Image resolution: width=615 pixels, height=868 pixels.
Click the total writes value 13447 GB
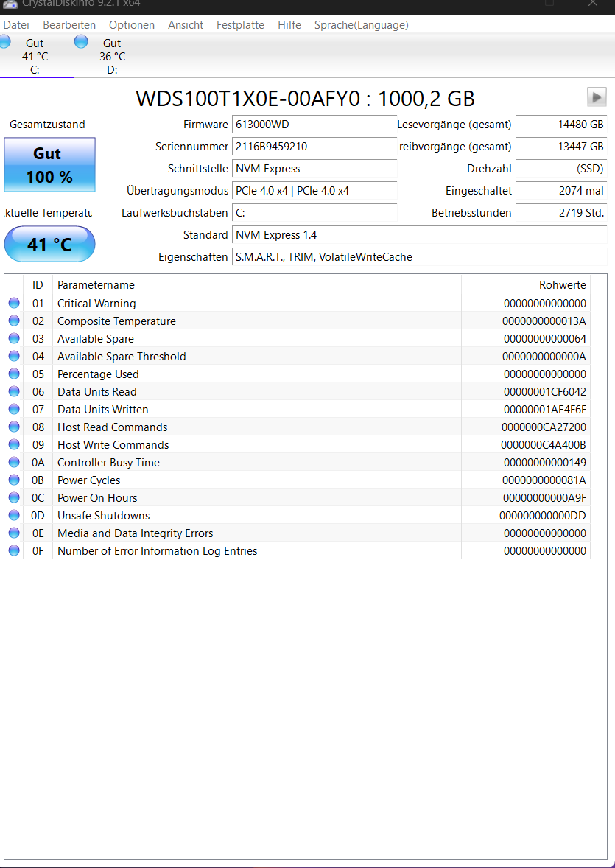[x=561, y=147]
